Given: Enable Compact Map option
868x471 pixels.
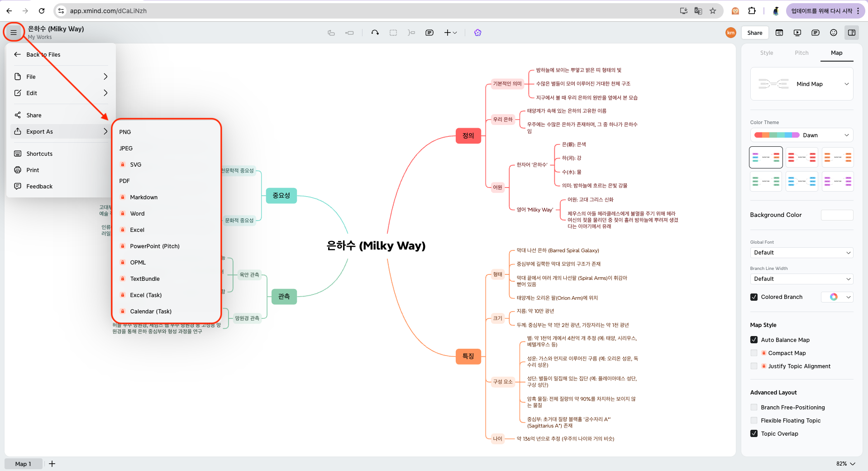Looking at the screenshot, I should pos(754,353).
